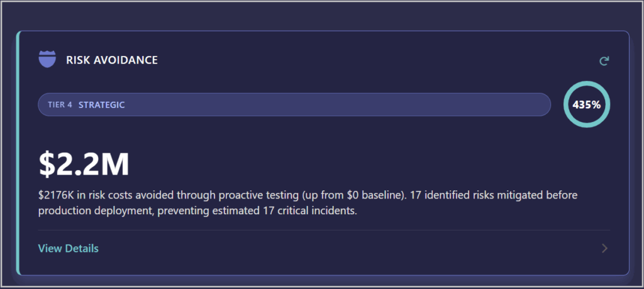644x289 pixels.
Task: Click the "17 identified risks" text
Action: [x=448, y=195]
